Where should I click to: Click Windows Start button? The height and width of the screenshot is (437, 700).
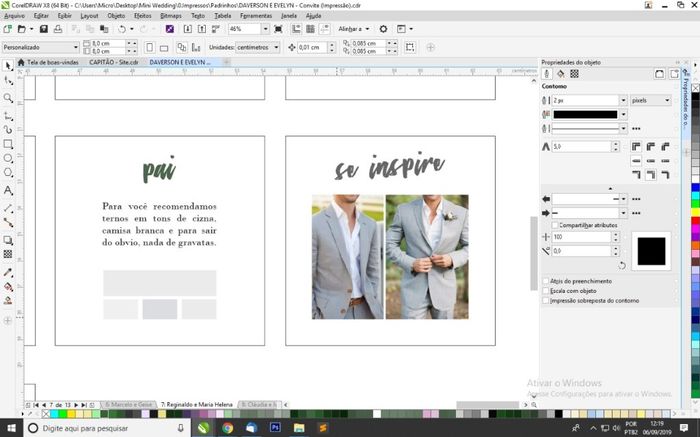pyautogui.click(x=11, y=428)
